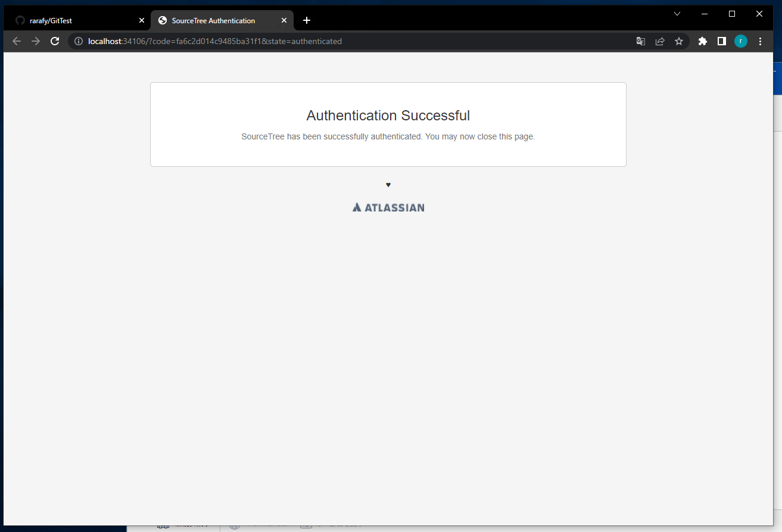Viewport: 782px width, 532px height.
Task: Select the SourceTree Authentication tab
Action: click(x=213, y=21)
